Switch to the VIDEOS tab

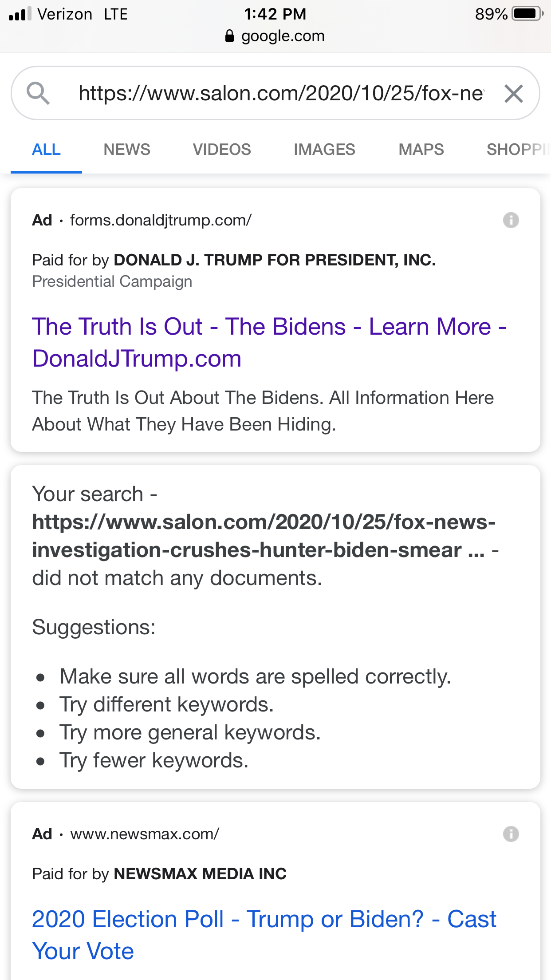222,150
